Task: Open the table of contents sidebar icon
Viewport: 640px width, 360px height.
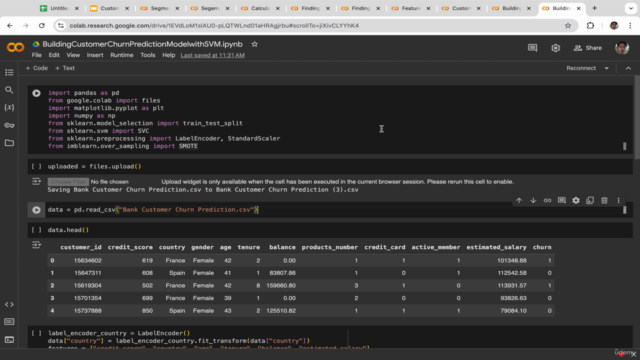Action: 9,72
